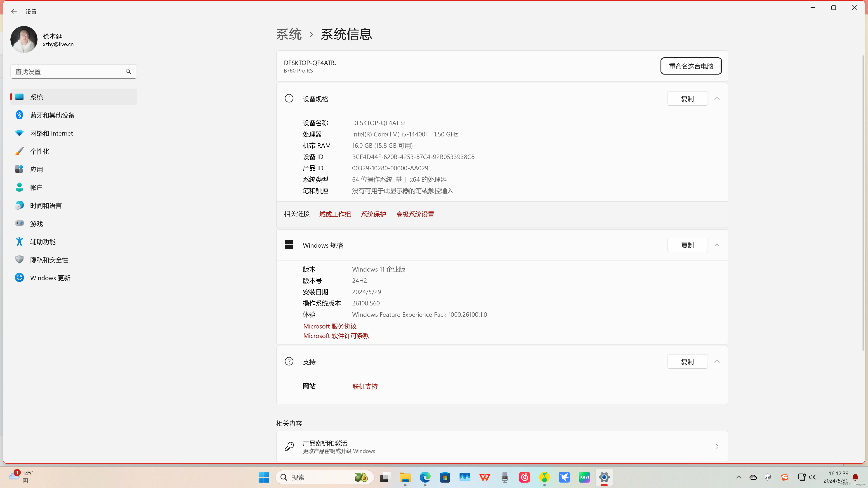Select Accounts (帐户) in sidebar
868x488 pixels.
click(x=36, y=188)
